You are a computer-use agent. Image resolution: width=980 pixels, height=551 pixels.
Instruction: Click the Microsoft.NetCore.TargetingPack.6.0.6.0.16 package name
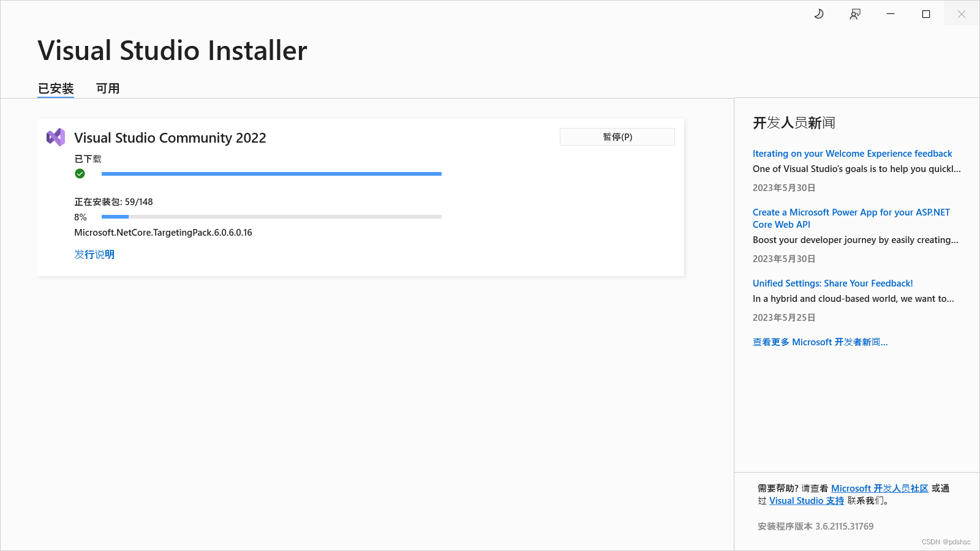163,233
